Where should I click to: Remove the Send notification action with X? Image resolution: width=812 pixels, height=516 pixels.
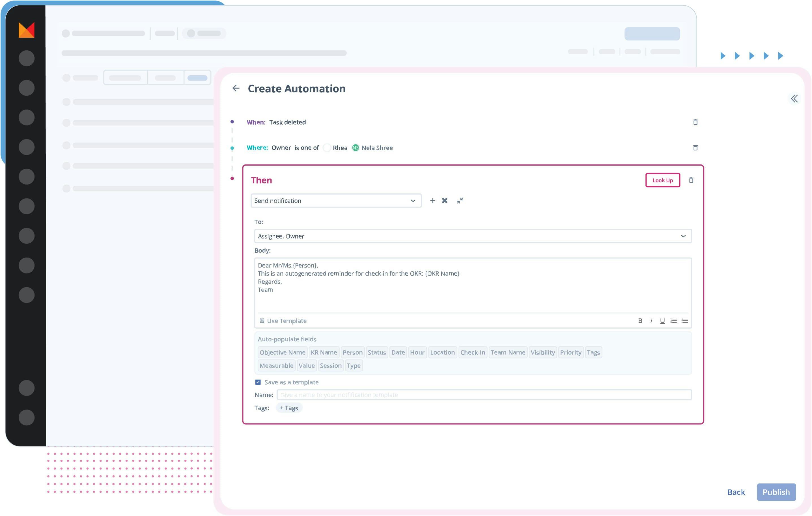(x=444, y=201)
